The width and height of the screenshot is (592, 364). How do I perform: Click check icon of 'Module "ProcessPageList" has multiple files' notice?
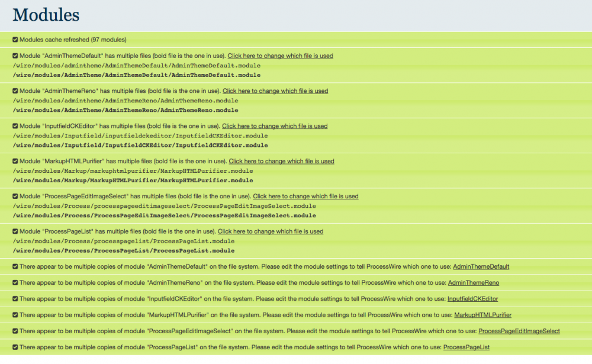point(15,231)
